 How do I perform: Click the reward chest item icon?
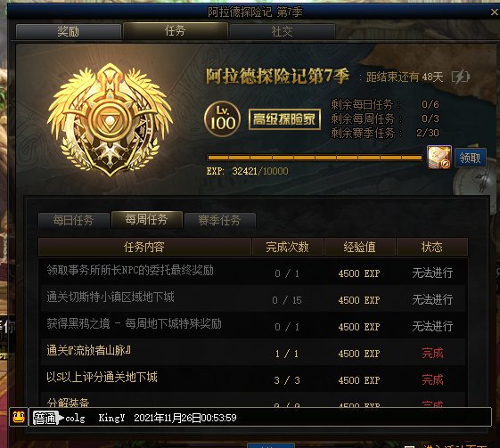coord(439,158)
